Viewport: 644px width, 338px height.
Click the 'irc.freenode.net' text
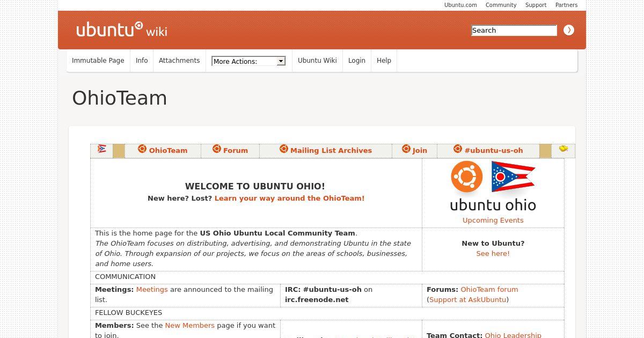(x=317, y=300)
